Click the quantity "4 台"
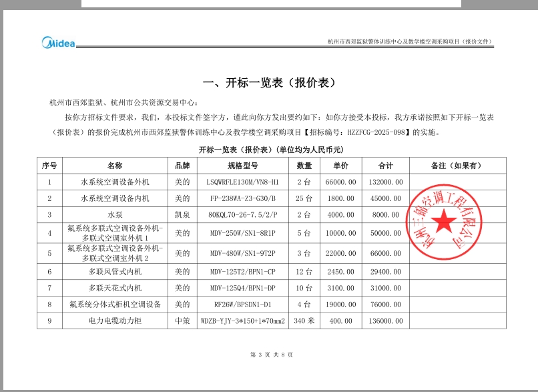This screenshot has width=538, height=392. click(304, 305)
